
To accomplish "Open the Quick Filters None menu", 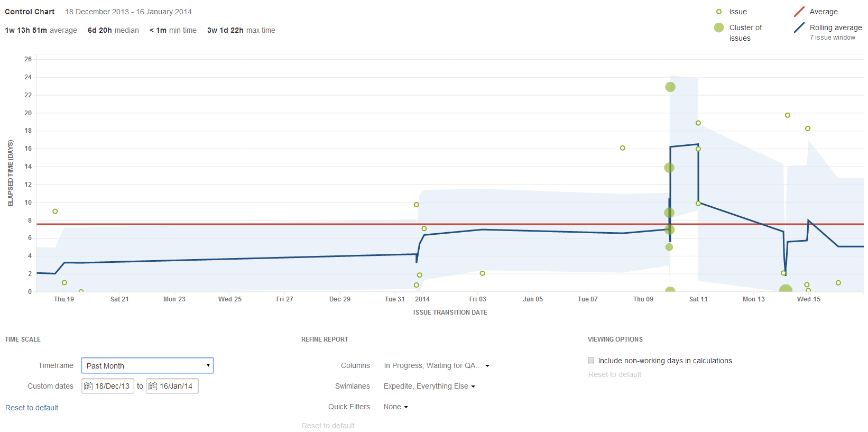I will click(x=395, y=407).
